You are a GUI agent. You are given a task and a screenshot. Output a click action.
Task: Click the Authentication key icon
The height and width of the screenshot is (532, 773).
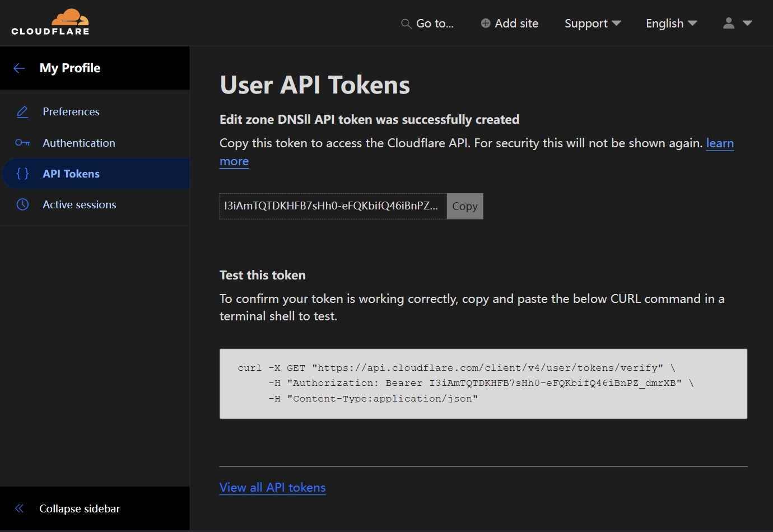[x=22, y=143]
